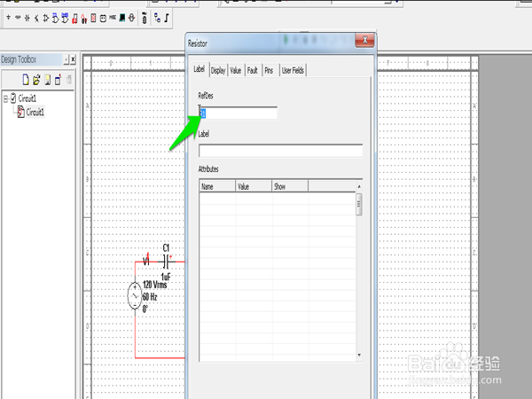Select the Place CMOS gate icon
The width and height of the screenshot is (532, 399).
(x=65, y=18)
